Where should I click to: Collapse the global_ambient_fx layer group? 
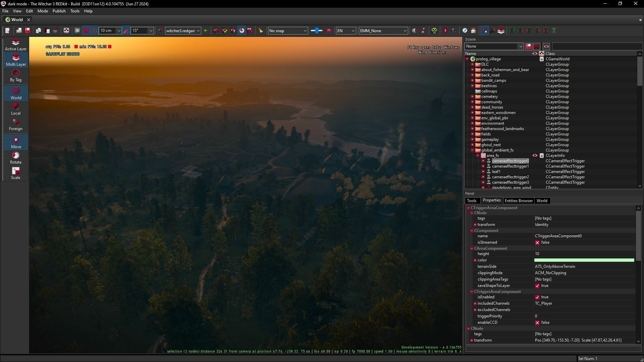473,150
